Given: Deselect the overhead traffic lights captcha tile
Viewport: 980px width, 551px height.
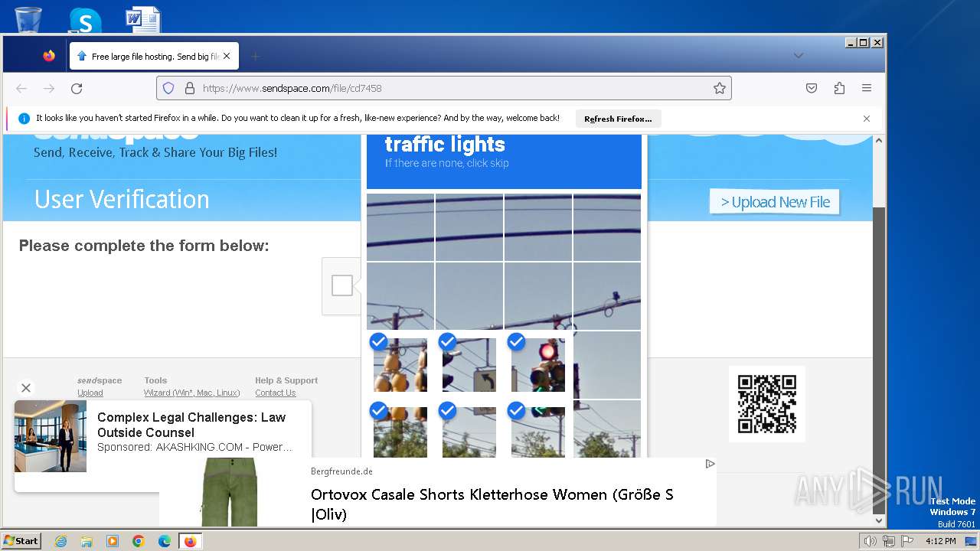Looking at the screenshot, I should click(400, 365).
